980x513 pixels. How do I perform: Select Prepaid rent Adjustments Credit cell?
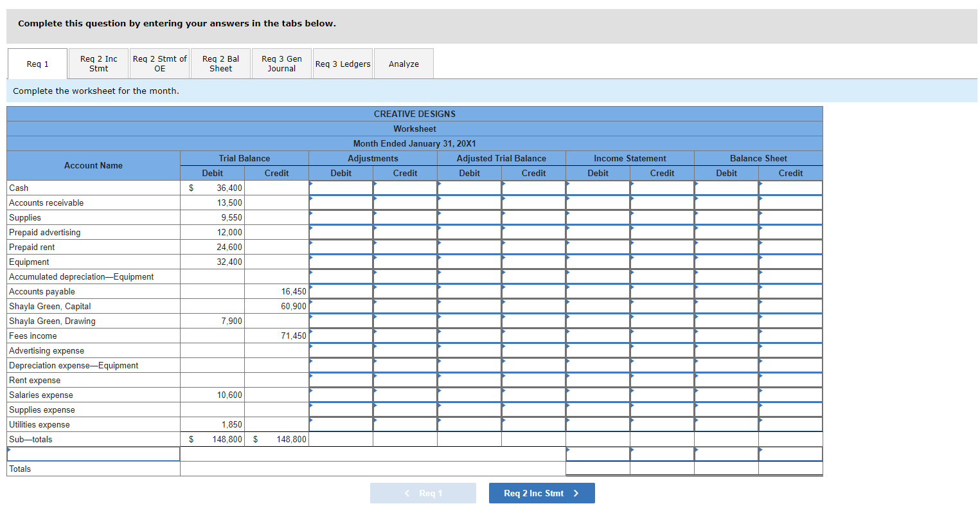click(x=405, y=247)
